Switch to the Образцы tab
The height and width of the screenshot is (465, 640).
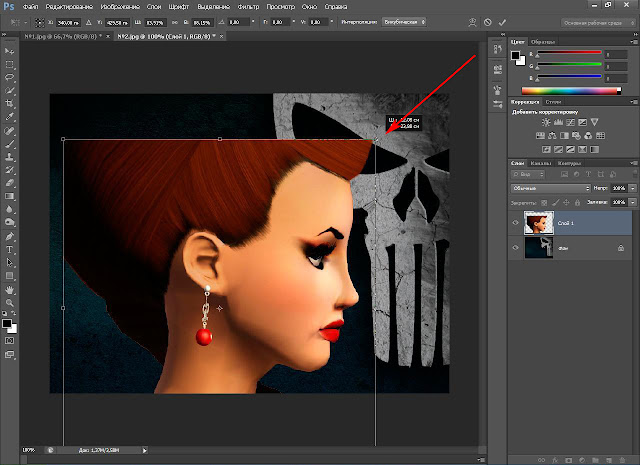[543, 42]
